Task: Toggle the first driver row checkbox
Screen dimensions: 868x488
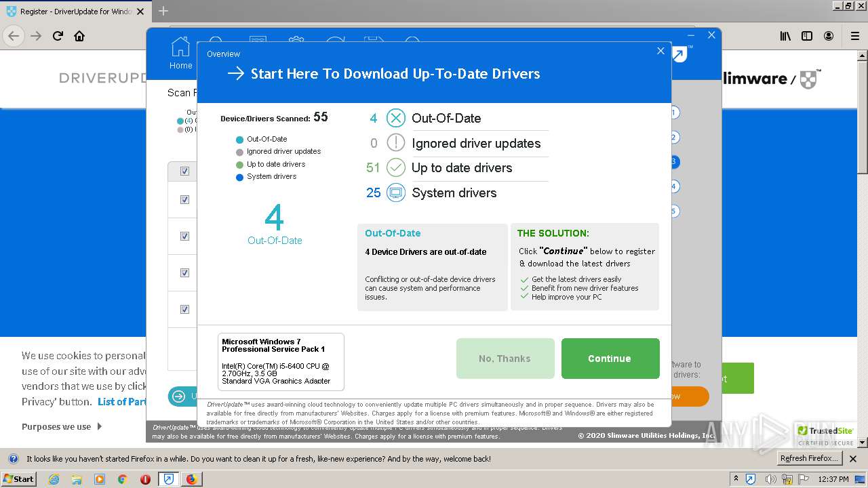Action: click(x=184, y=200)
